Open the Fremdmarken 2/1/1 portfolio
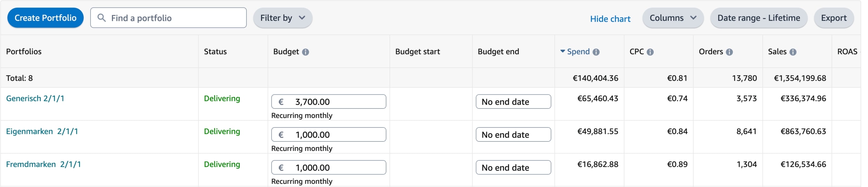The width and height of the screenshot is (868, 187). coord(43,165)
